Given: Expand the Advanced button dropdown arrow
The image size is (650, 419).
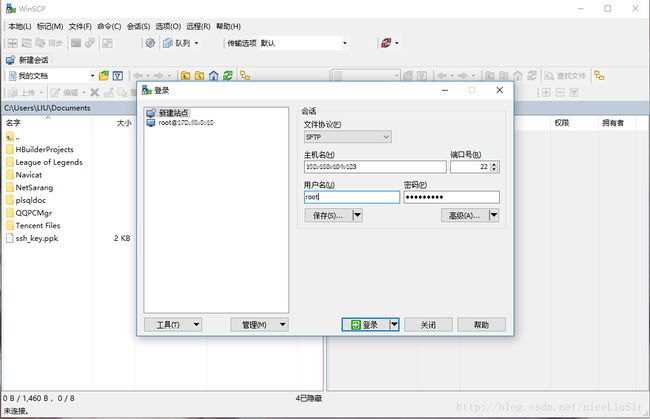Looking at the screenshot, I should 494,216.
